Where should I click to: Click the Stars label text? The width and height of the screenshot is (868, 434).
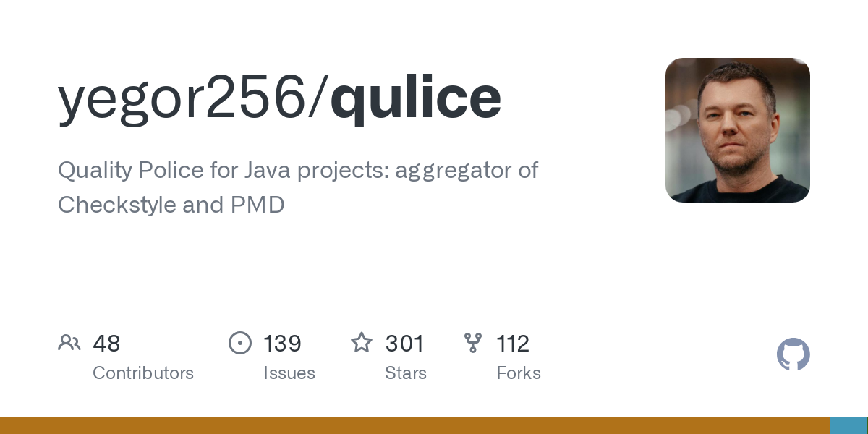pos(406,373)
